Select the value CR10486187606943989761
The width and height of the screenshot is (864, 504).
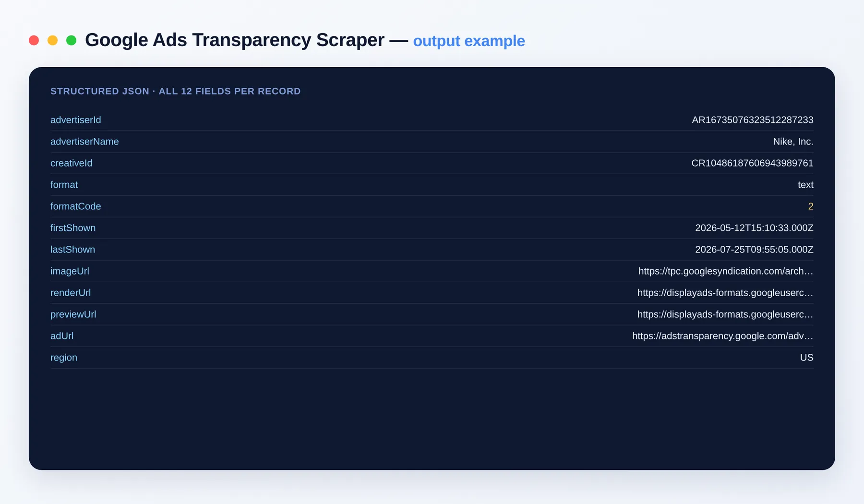pos(752,163)
